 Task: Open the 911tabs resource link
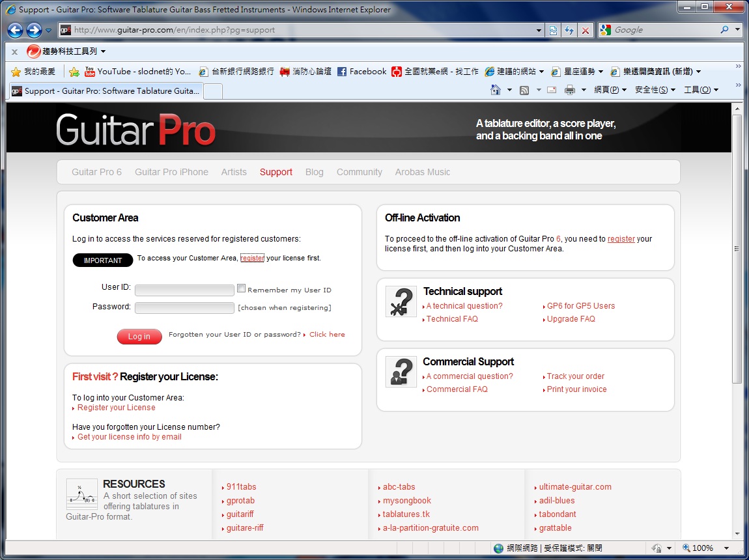[241, 487]
